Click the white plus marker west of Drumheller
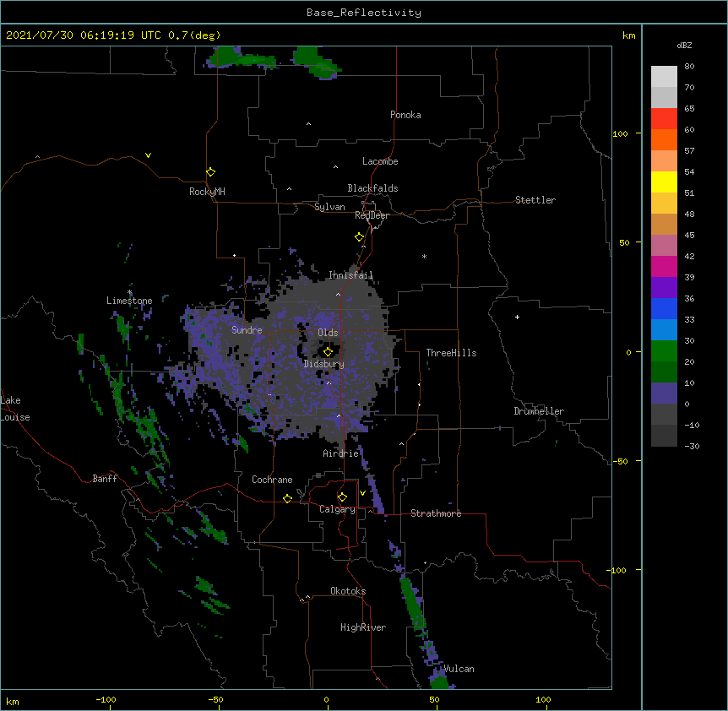 click(x=517, y=317)
